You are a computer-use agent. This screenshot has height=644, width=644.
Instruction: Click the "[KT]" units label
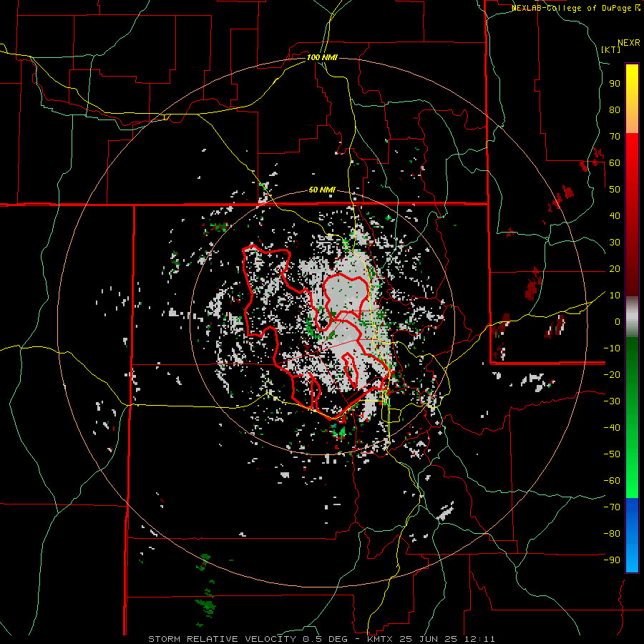(611, 49)
